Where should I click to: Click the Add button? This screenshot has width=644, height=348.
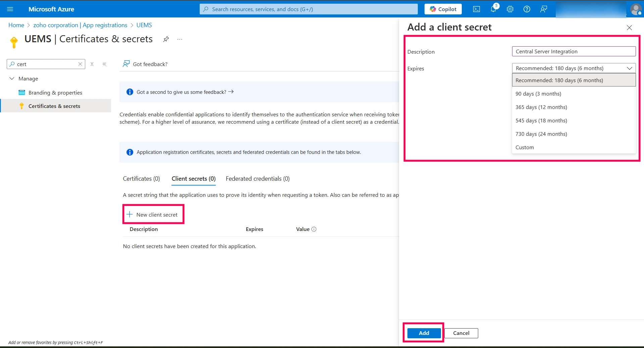[424, 333]
